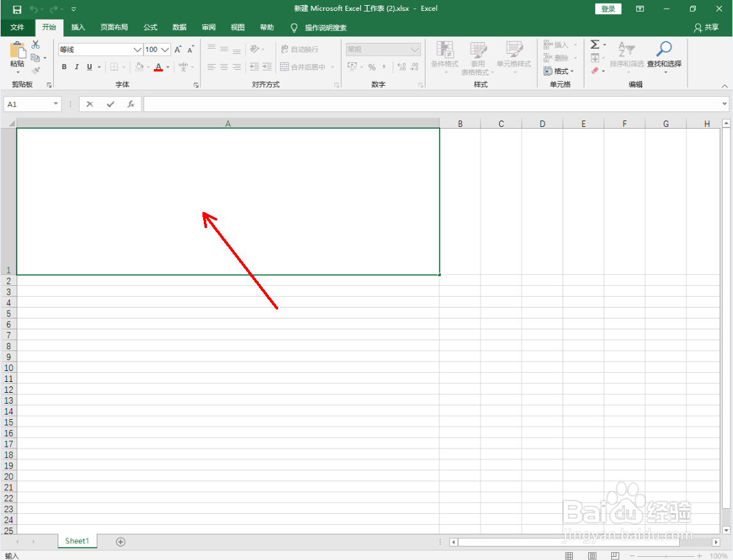Toggle Bold formatting
Screen dimensions: 733x560
[64, 67]
